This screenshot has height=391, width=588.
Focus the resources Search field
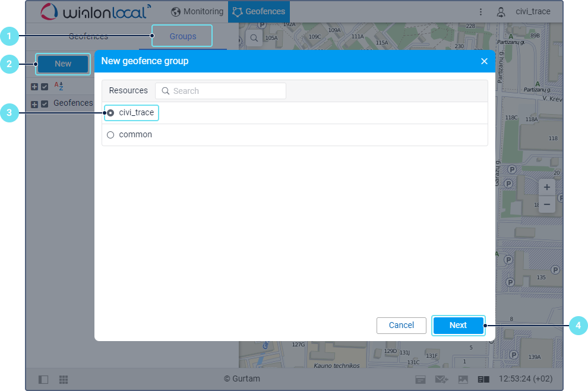(x=220, y=91)
